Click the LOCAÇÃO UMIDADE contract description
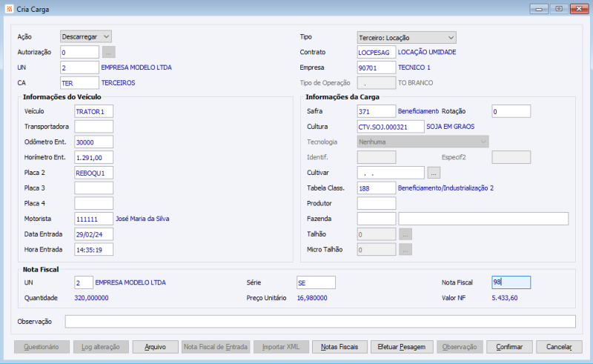The height and width of the screenshot is (364, 593). [427, 52]
